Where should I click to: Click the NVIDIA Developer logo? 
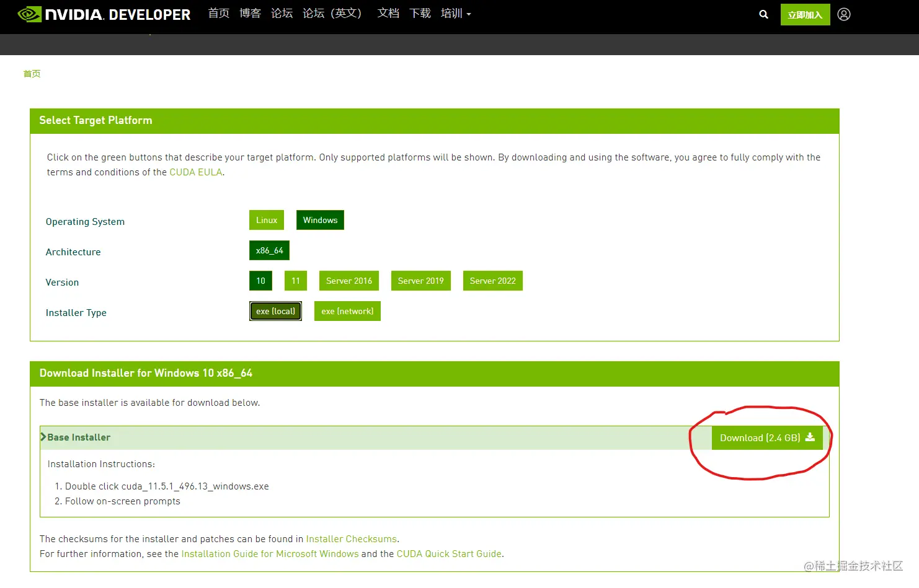tap(104, 14)
